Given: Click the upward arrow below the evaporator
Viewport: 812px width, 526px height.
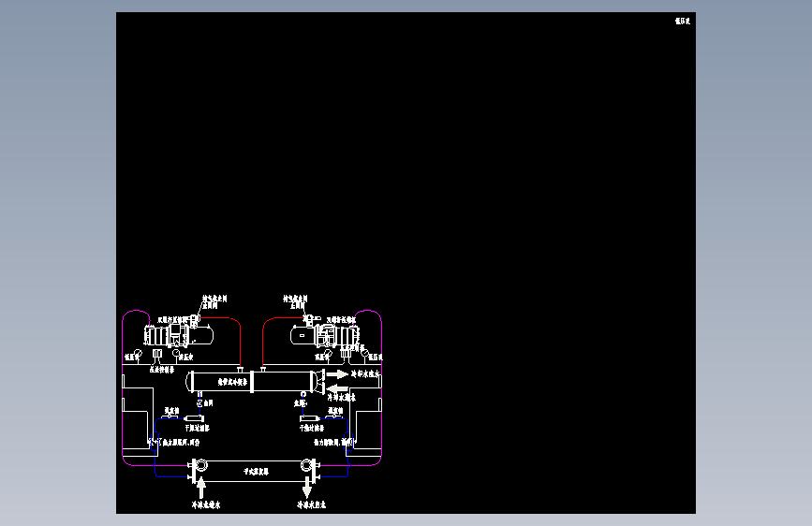Looking at the screenshot, I should click(201, 489).
